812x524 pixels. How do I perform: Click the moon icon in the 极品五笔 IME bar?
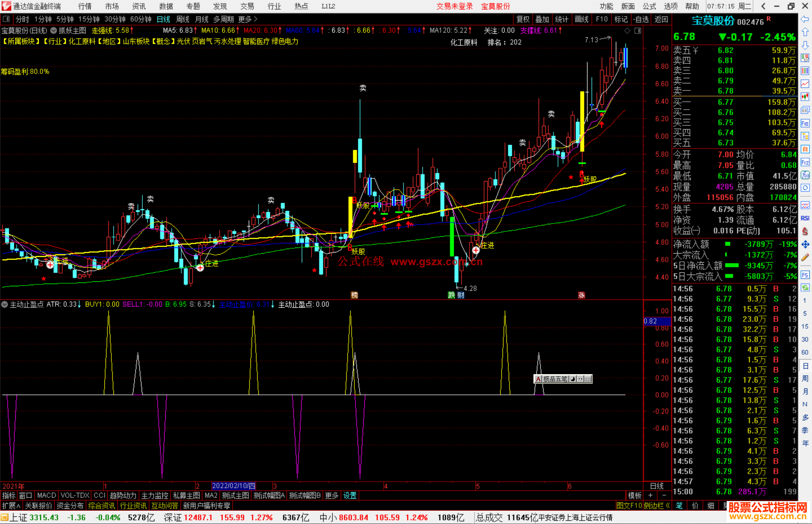(573, 379)
